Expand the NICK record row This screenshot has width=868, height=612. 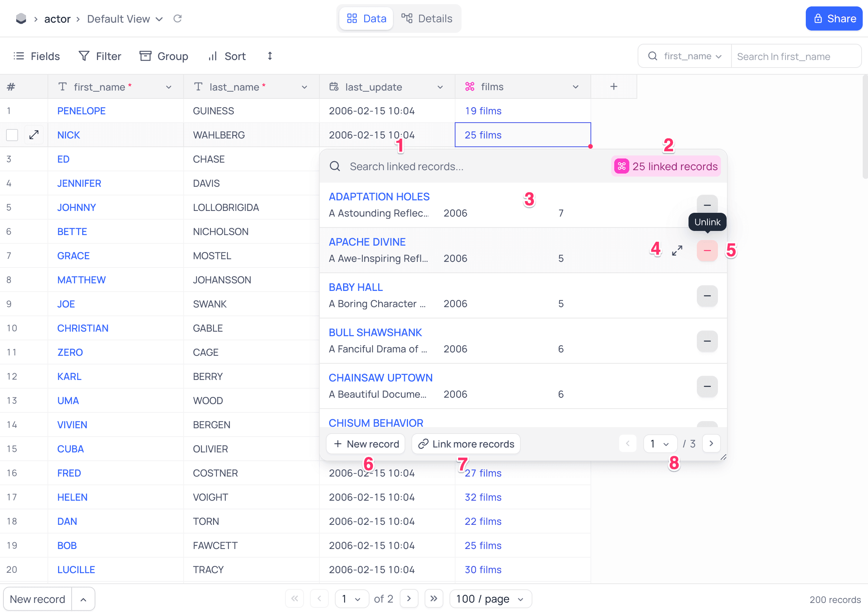[34, 135]
